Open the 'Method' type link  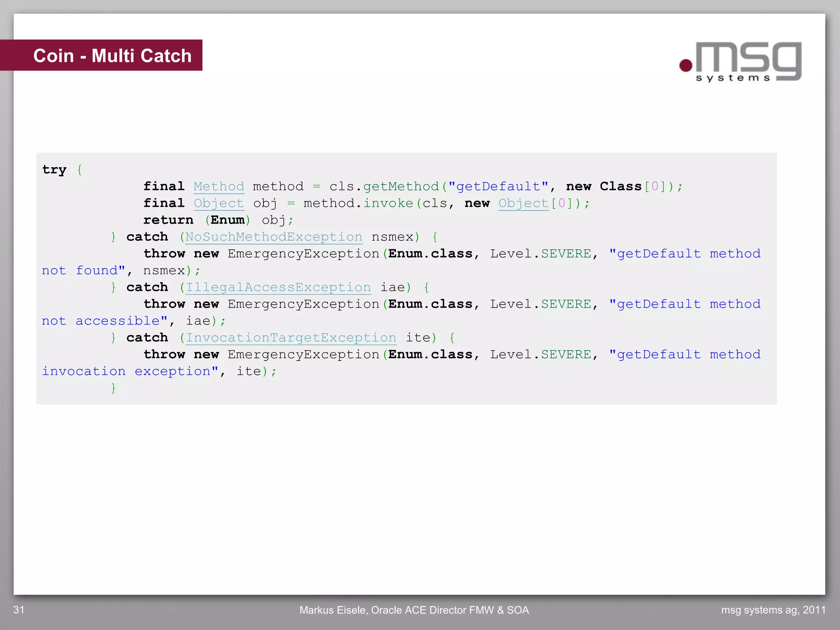point(219,187)
